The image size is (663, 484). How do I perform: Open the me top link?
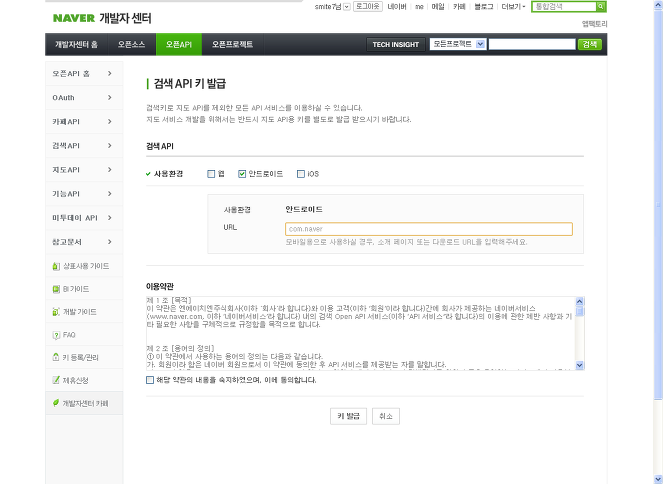(x=419, y=7)
